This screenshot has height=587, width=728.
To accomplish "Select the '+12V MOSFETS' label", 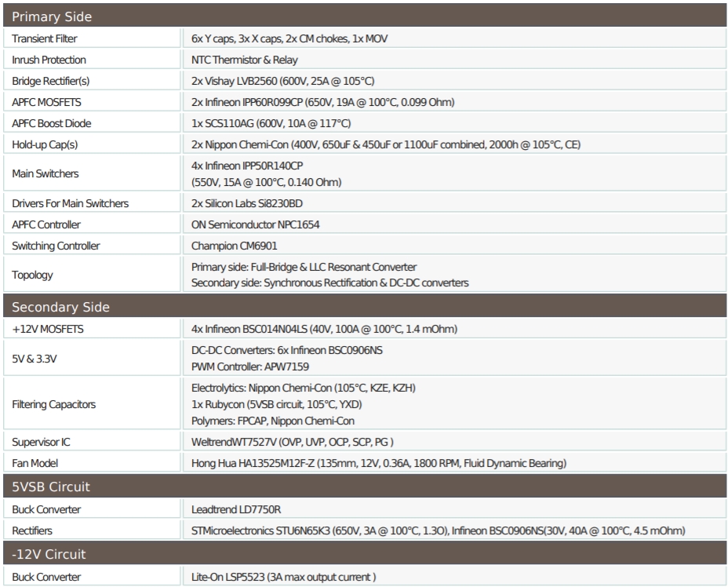I will pyautogui.click(x=48, y=330).
